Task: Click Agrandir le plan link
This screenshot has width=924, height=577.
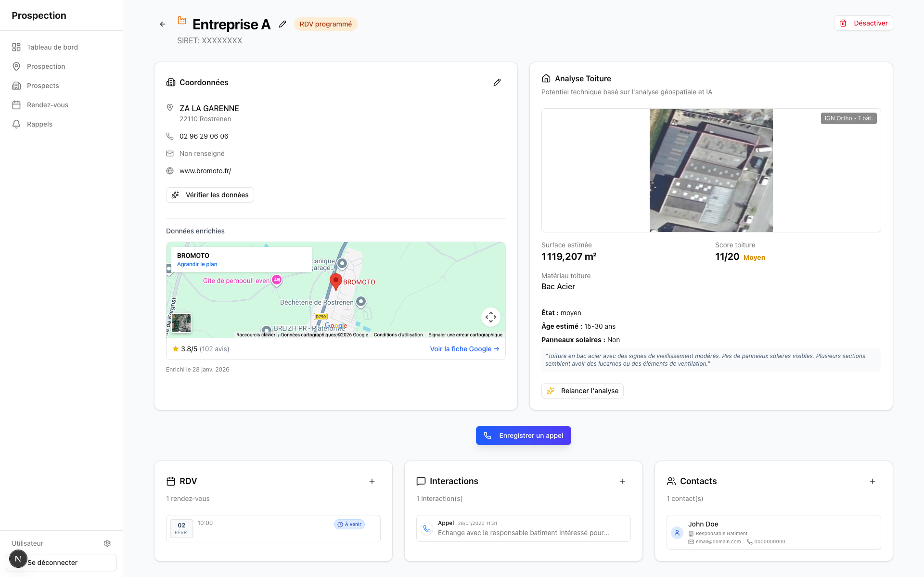Action: point(197,264)
